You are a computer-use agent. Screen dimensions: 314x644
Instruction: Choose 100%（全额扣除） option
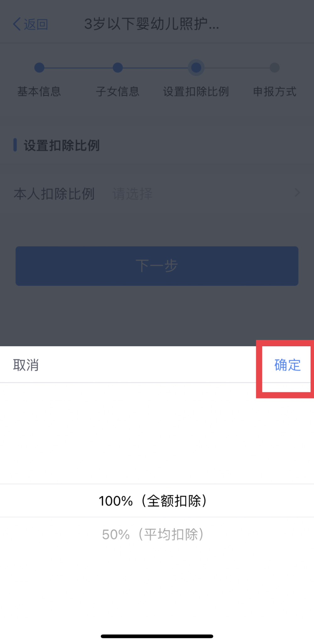coord(153,501)
